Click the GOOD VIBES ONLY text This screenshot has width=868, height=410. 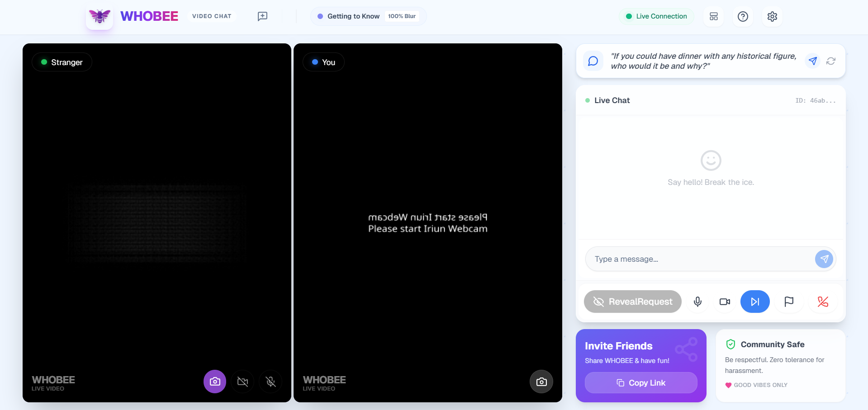[760, 385]
